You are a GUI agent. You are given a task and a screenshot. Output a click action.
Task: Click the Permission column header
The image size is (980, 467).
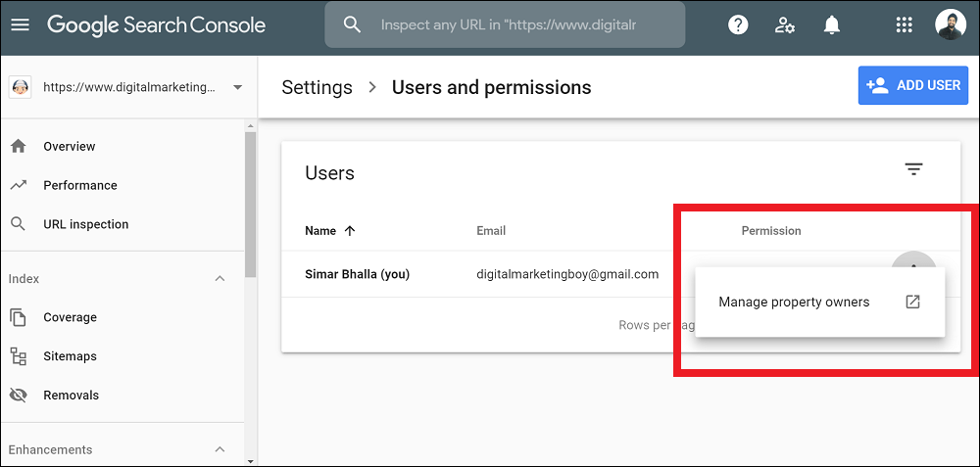tap(770, 230)
